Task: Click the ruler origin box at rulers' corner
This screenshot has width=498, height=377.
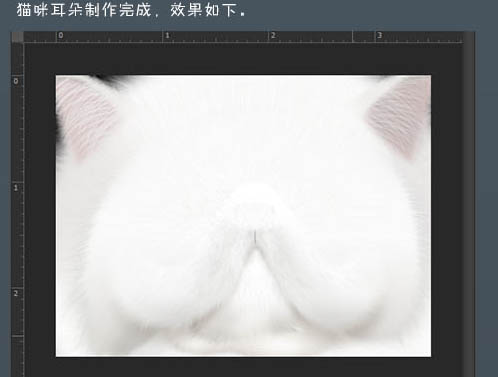Action: (x=18, y=37)
